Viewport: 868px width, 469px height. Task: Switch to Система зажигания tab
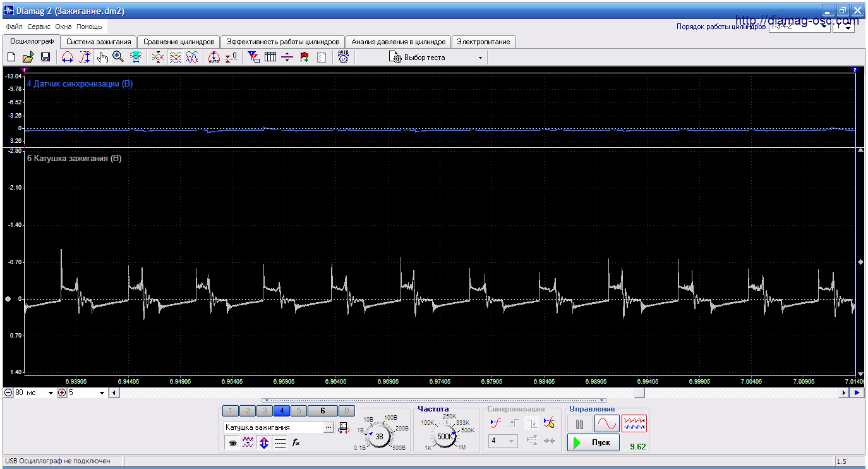pyautogui.click(x=99, y=42)
